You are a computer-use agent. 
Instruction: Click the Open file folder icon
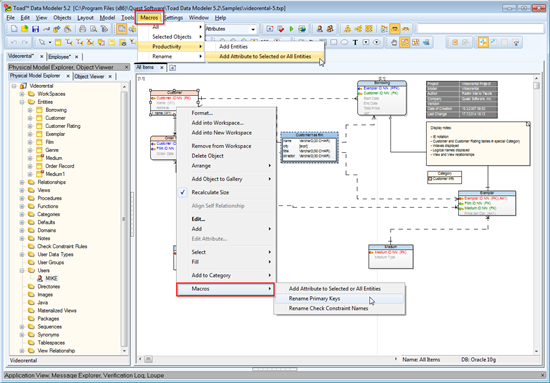[x=25, y=29]
